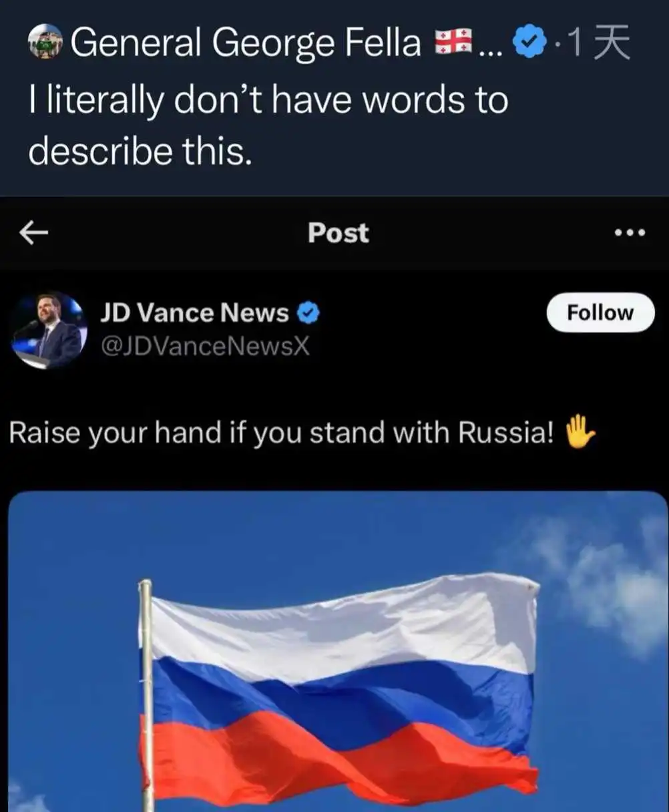669x812 pixels.
Task: Tap General George Fella's profile avatar
Action: tap(45, 43)
